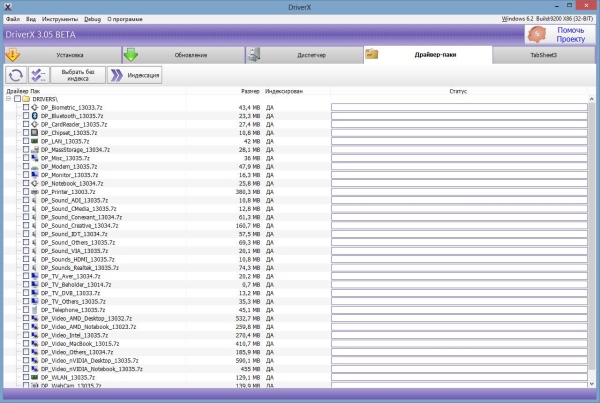600x403 pixels.
Task: Tick the checkbox for DP_LAN_13035.7z
Action: [26, 141]
